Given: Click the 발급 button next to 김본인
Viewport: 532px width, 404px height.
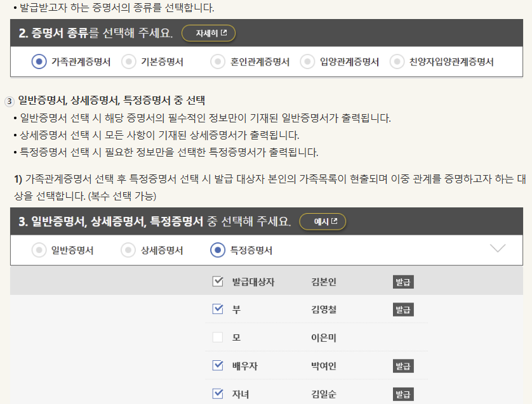Looking at the screenshot, I should 402,282.
